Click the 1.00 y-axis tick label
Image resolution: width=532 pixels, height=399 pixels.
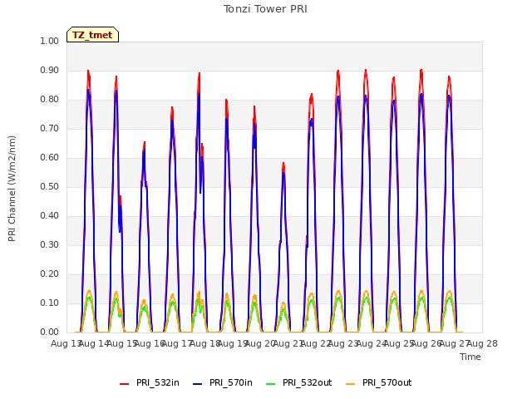[50, 41]
